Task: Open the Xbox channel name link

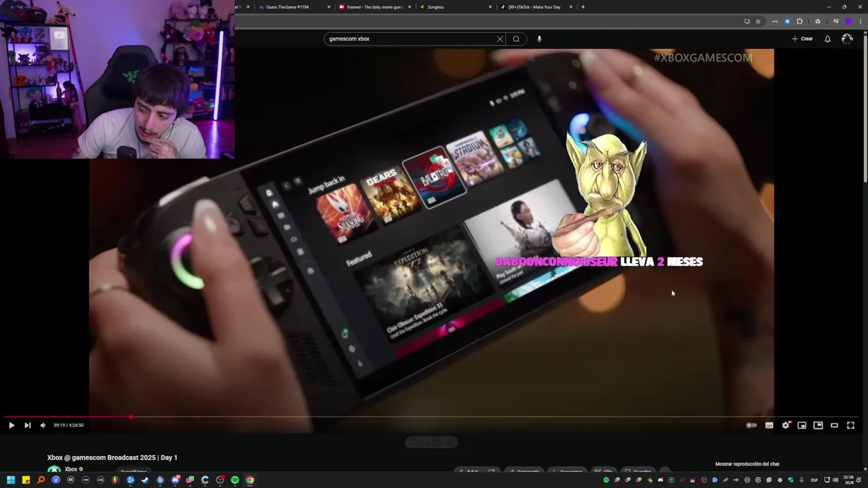Action: point(71,469)
